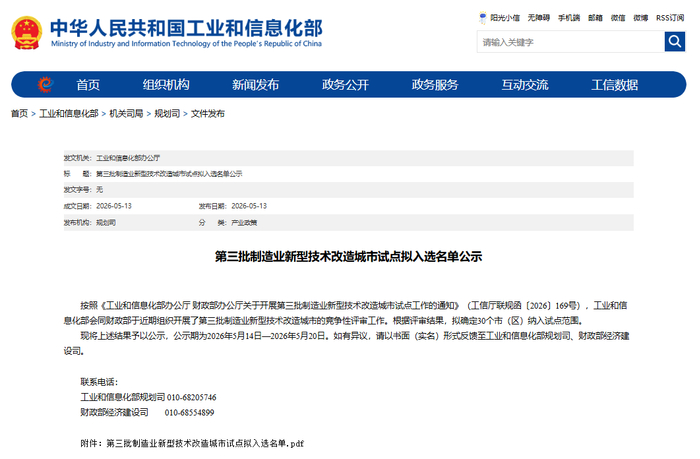
Task: Click the 联系电话 label
Action: (99, 382)
